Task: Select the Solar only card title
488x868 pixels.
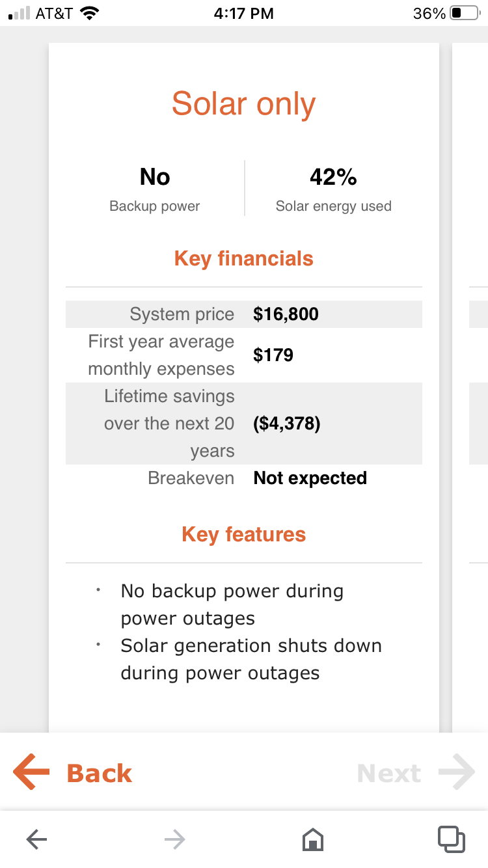Action: [244, 104]
